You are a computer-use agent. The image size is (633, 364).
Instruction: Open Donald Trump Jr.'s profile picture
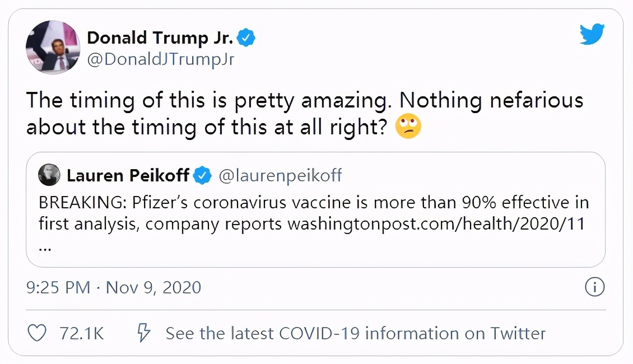coord(53,48)
